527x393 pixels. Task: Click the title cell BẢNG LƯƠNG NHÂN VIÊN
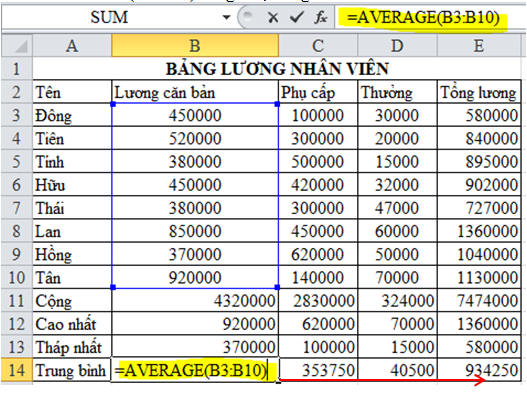point(277,69)
